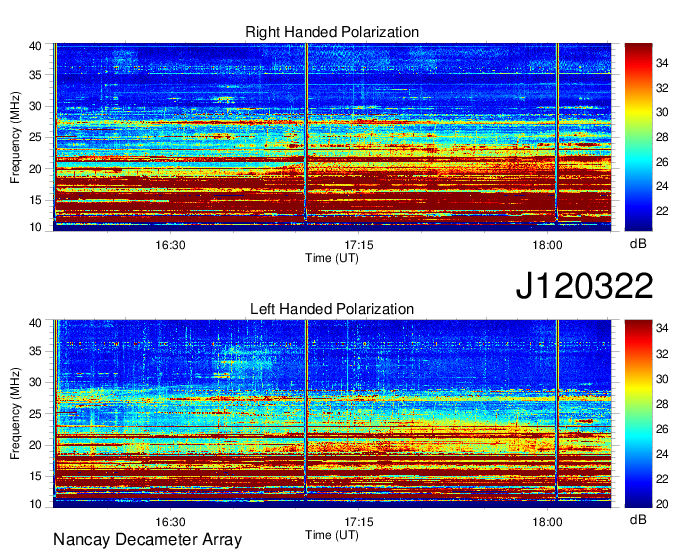
Task: Click the 35 MHz tick of Left Handed plot
Action: tap(36, 351)
